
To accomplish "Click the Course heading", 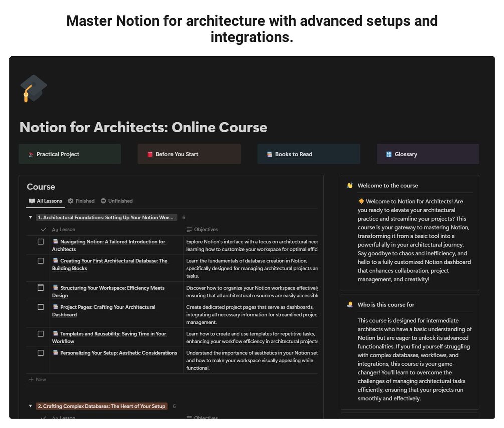I will point(41,187).
